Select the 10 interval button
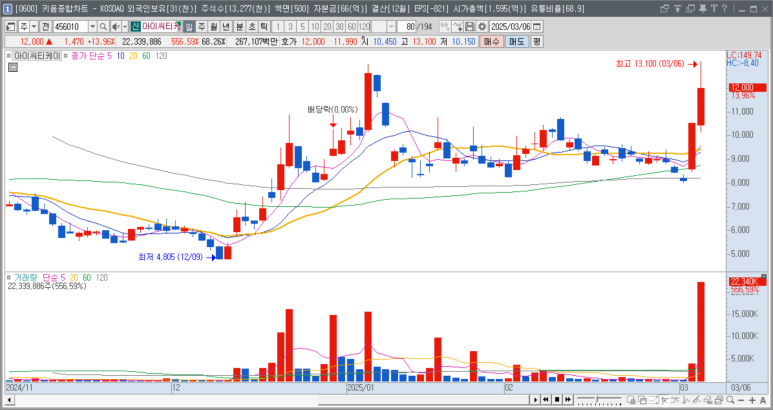The image size is (773, 410). tap(315, 27)
